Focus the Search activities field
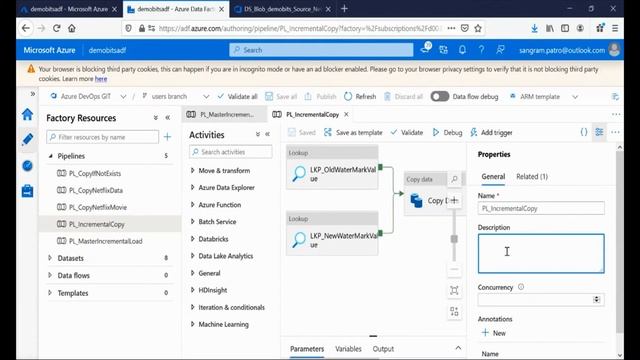 pyautogui.click(x=231, y=152)
